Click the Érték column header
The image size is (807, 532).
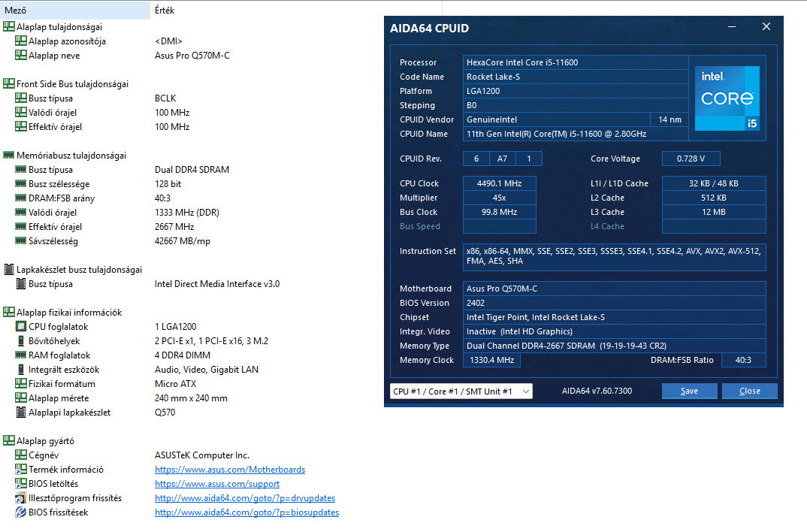coord(296,11)
